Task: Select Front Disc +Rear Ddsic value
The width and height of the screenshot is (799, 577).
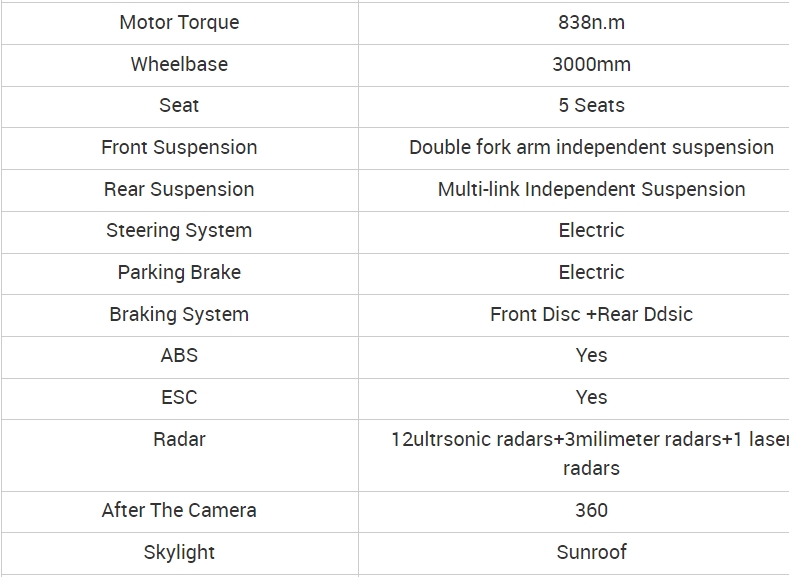Action: point(591,314)
